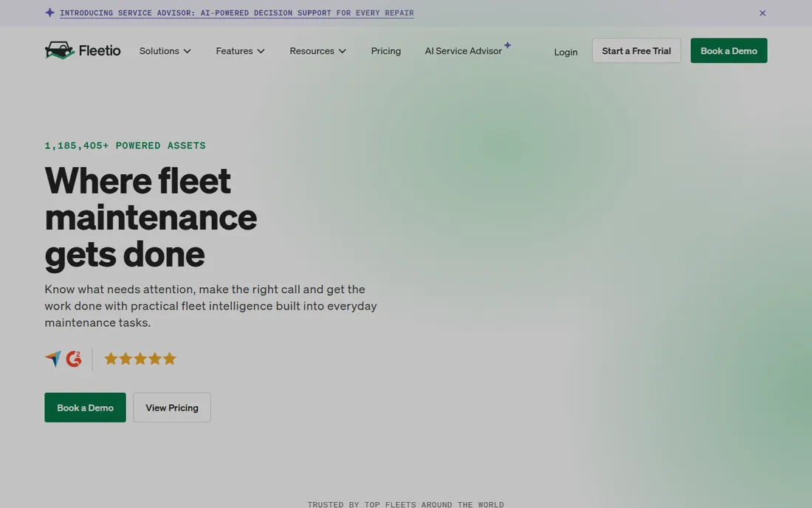This screenshot has width=812, height=508.
Task: Click the sparkle icon in announcement banner
Action: click(49, 13)
